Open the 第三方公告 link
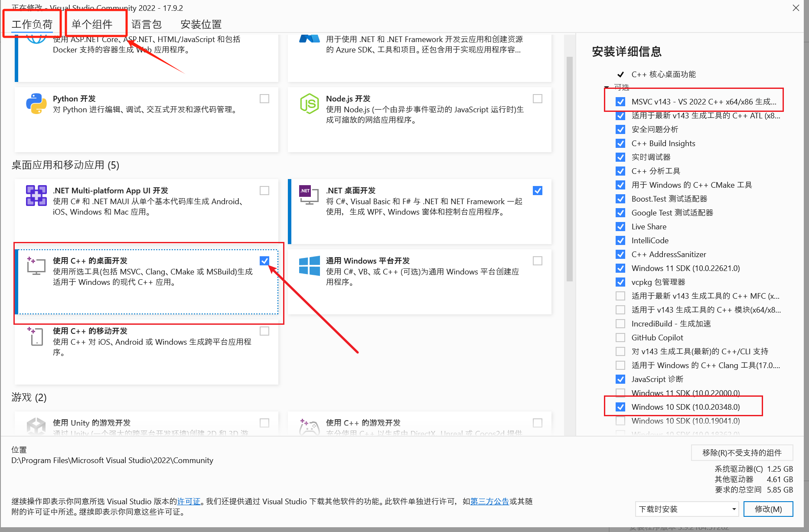Screen dimensions: 809x532 point(489,502)
